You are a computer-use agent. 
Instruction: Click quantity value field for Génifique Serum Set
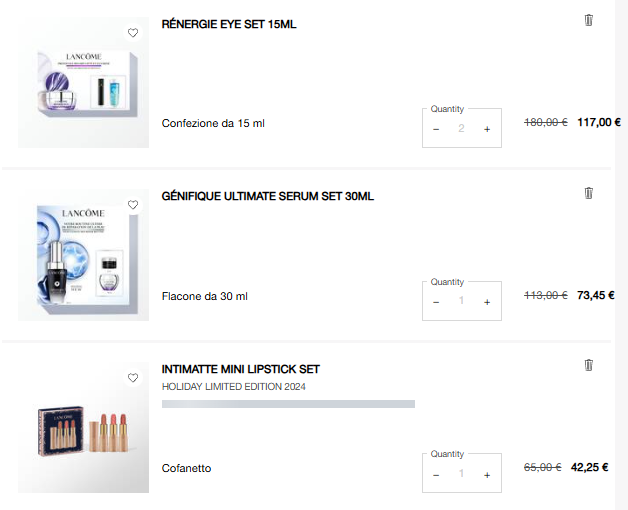pos(461,302)
